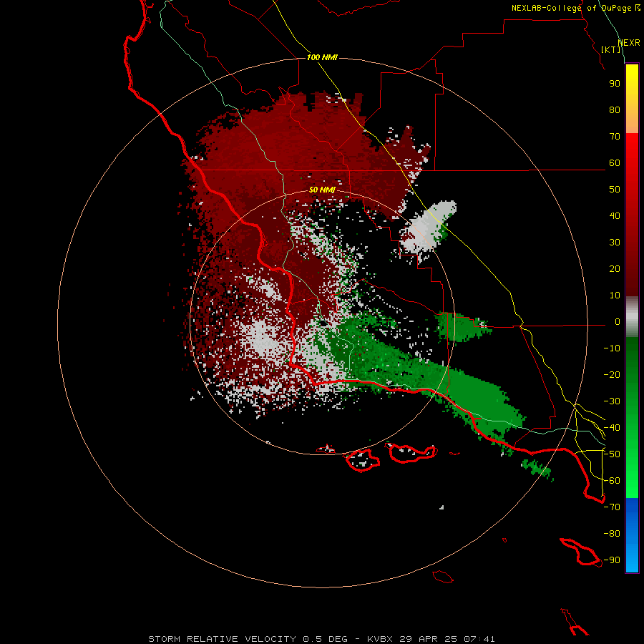644x644 pixels.
Task: Click the -70 value on velocity scale
Action: [612, 507]
